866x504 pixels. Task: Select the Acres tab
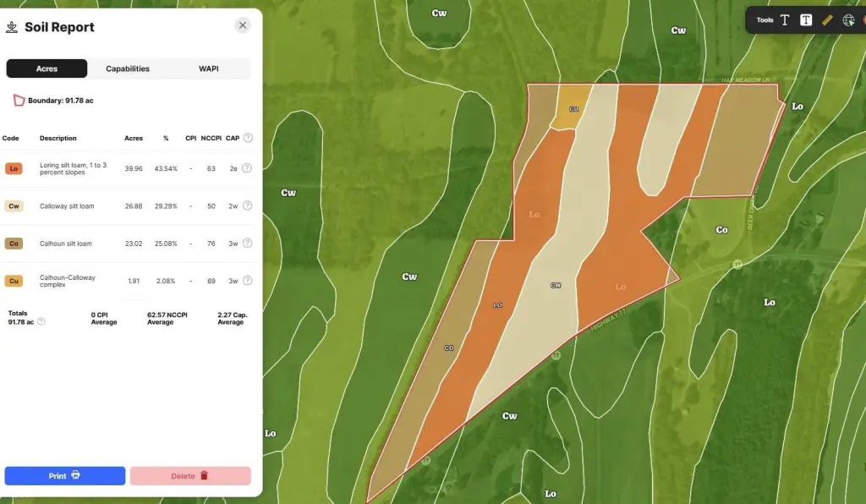pos(47,68)
